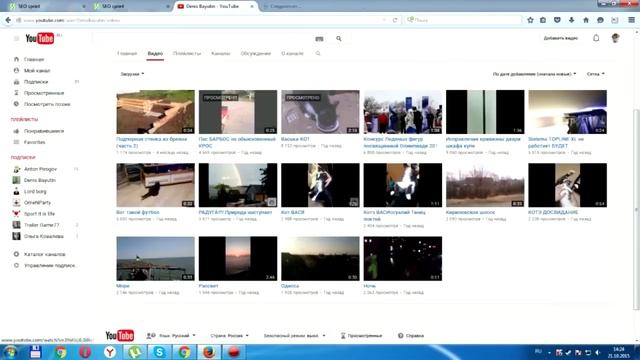Switch to the Главная channel tab
The image size is (640, 360).
pyautogui.click(x=127, y=53)
